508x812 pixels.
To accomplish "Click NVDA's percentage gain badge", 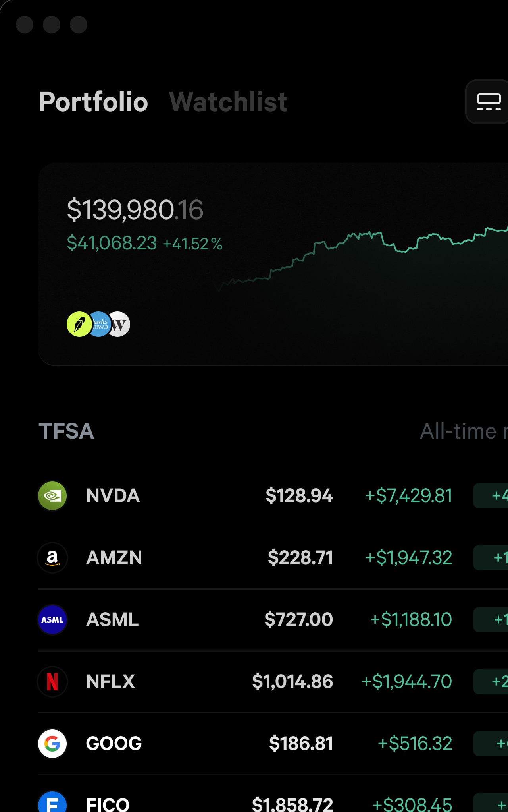I will click(492, 495).
